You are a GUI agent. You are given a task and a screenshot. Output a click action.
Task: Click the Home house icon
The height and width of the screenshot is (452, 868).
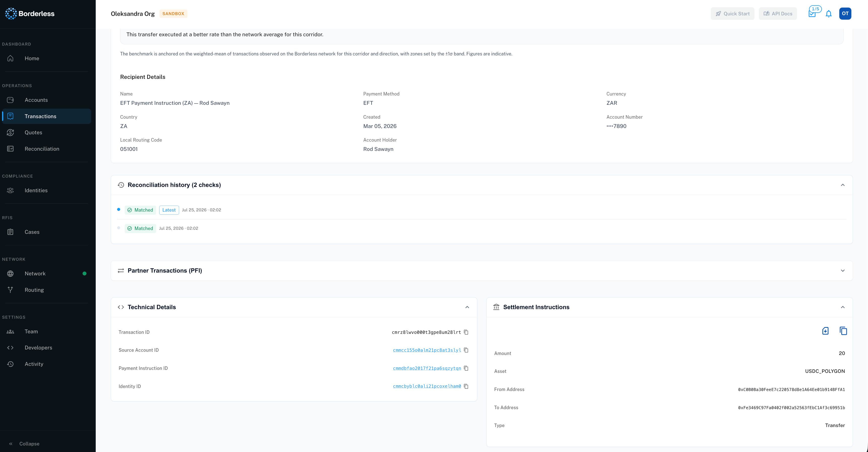pyautogui.click(x=10, y=58)
